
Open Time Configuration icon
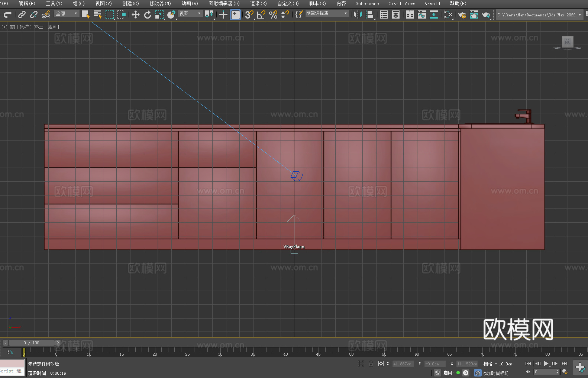(x=565, y=372)
